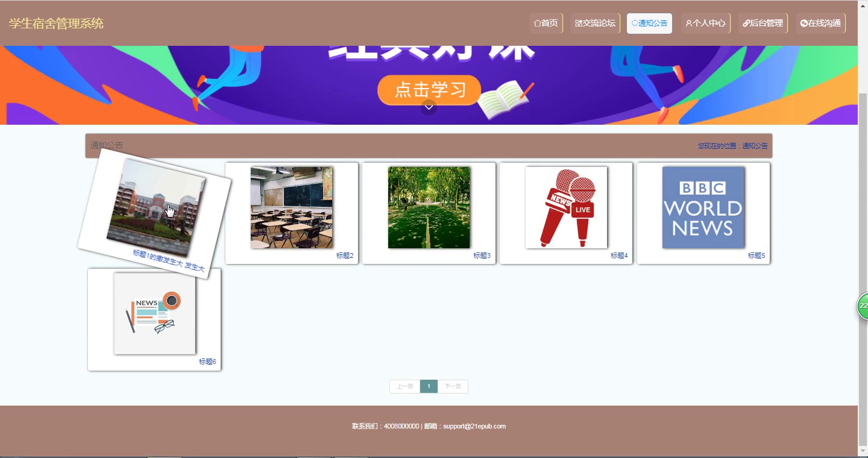The height and width of the screenshot is (458, 868).
Task: Open the classroom photo thumbnail
Action: pyautogui.click(x=292, y=207)
